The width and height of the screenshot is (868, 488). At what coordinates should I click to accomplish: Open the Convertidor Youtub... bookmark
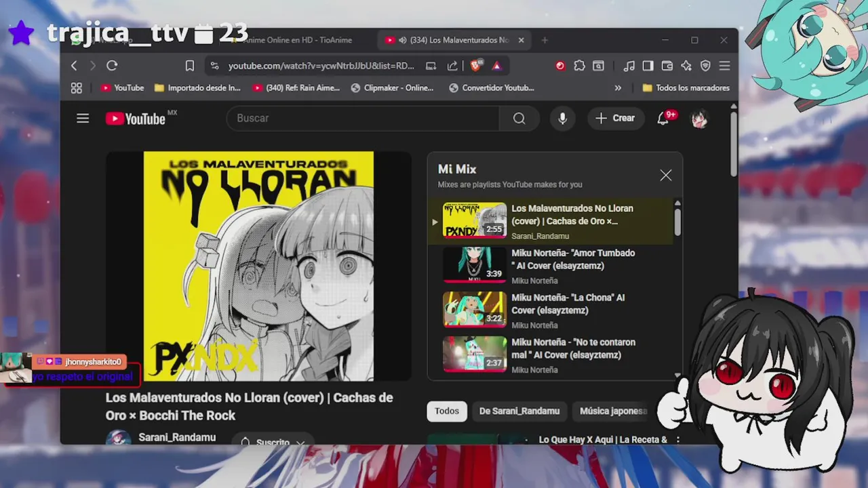pyautogui.click(x=492, y=88)
